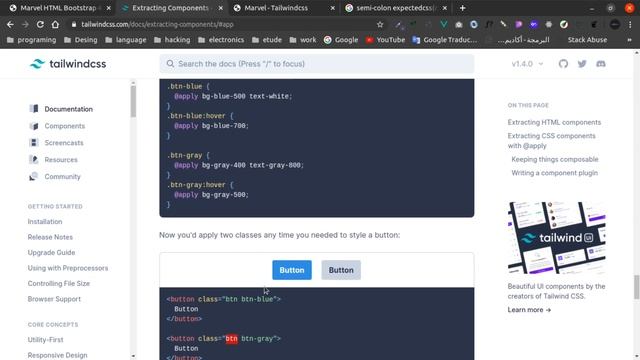Click the sidebar scrollbar thumb
640x360 pixels.
click(133, 102)
